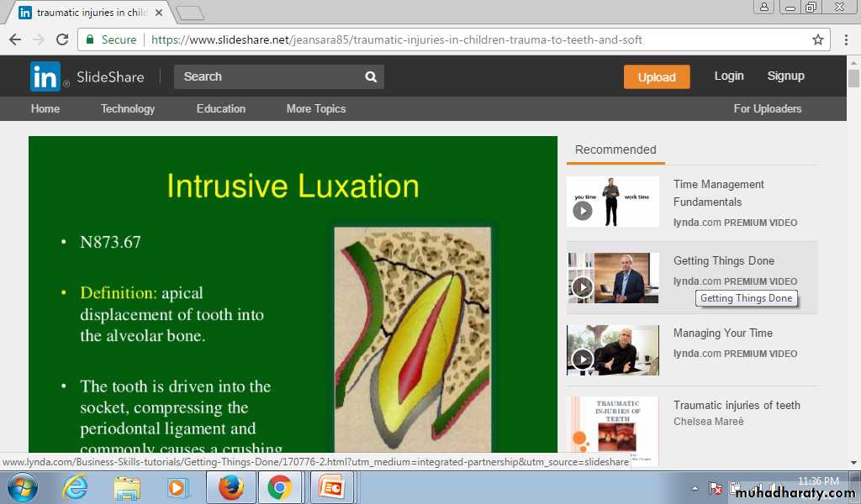Open the Technology menu item

tap(128, 108)
